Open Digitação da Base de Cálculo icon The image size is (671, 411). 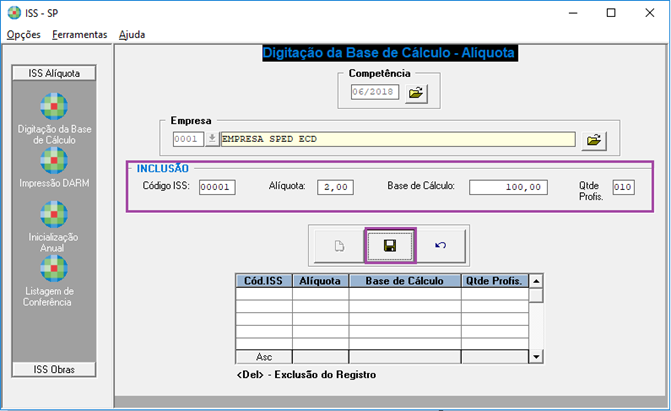tap(54, 106)
